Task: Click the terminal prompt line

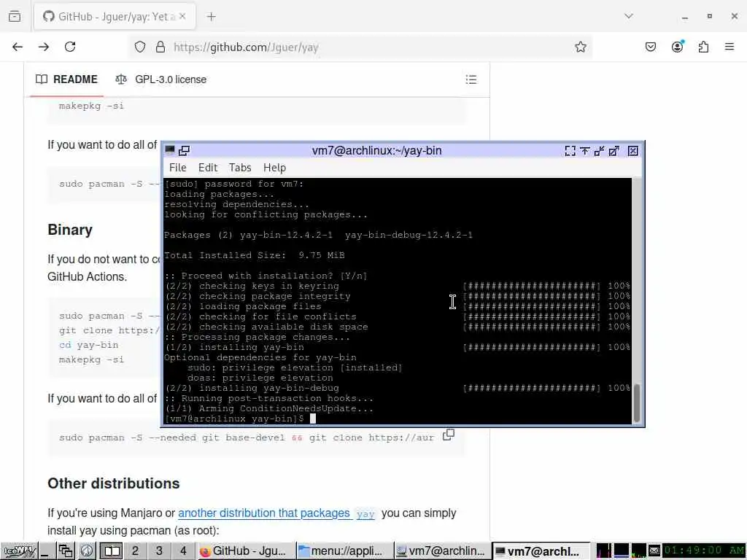Action: 240,419
